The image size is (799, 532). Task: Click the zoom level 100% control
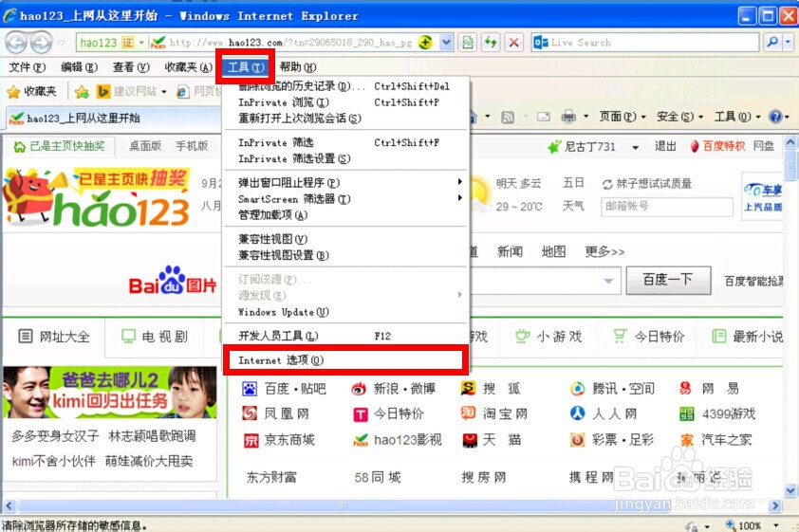pyautogui.click(x=750, y=525)
